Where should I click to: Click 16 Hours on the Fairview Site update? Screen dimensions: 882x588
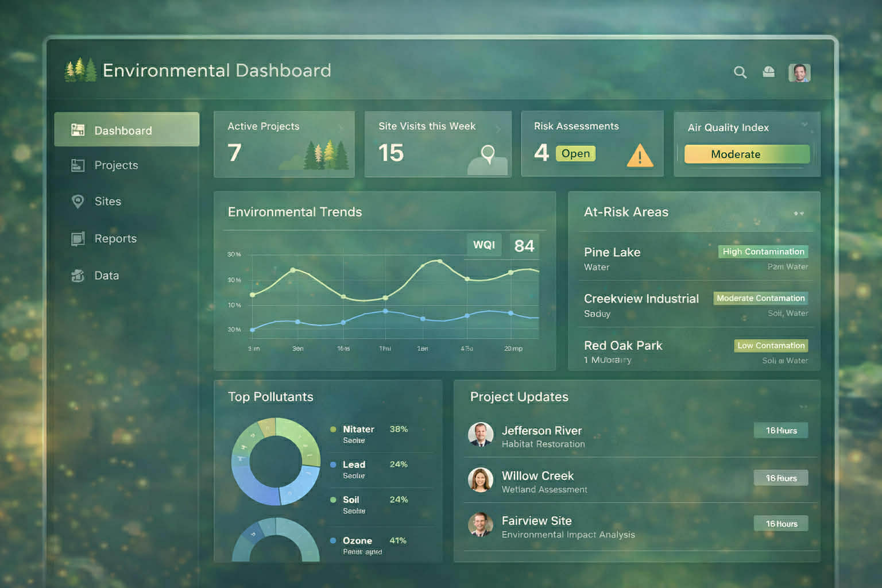[x=780, y=523]
